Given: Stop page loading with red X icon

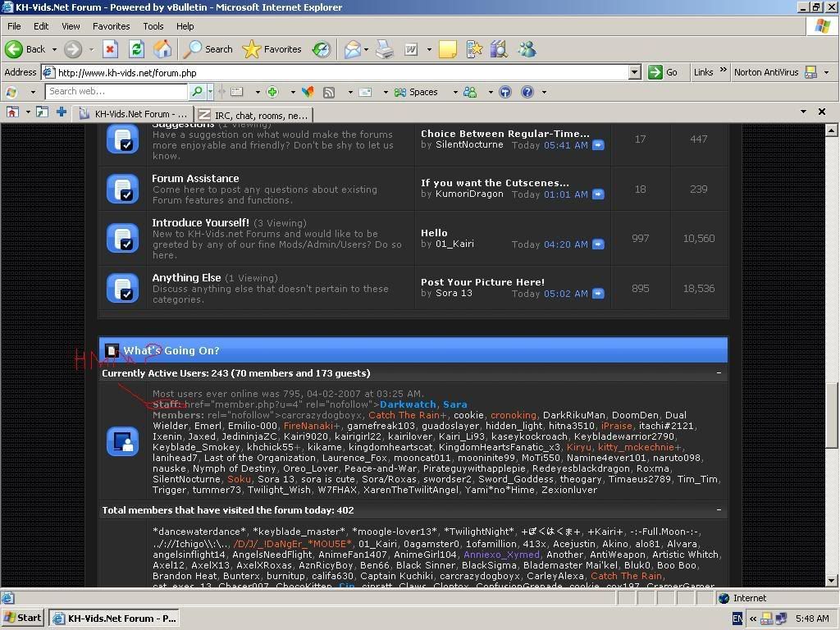Looking at the screenshot, I should [x=110, y=49].
